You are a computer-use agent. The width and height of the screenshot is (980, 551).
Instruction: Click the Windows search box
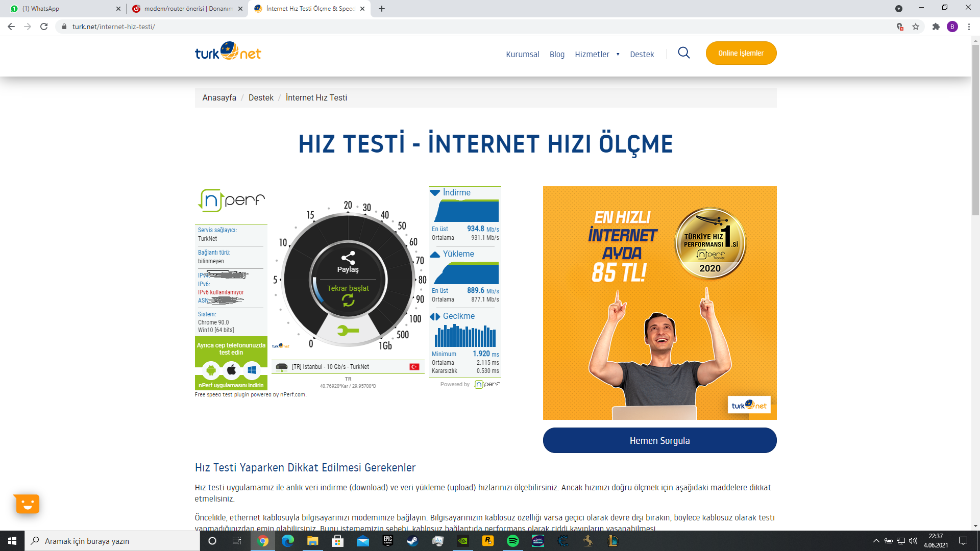(112, 541)
